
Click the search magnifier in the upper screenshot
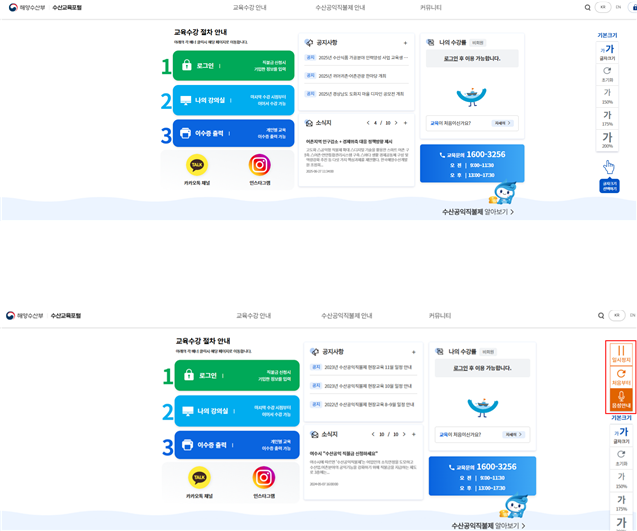(587, 7)
